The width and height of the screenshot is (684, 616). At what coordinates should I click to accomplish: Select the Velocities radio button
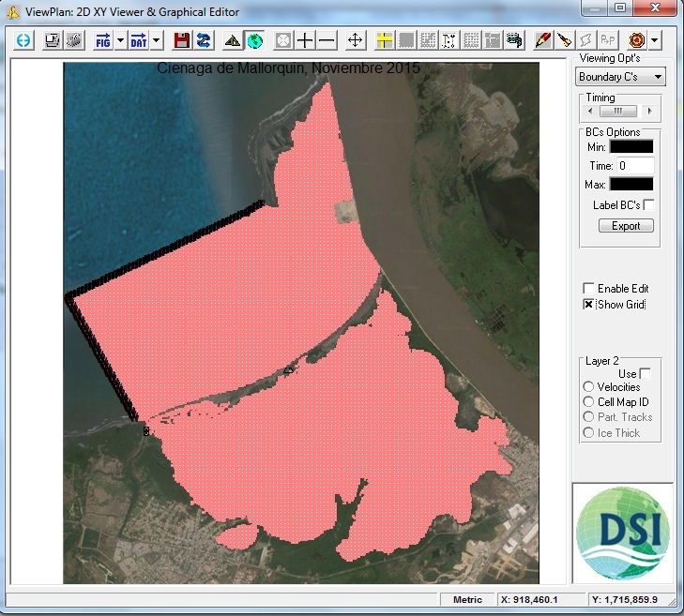pos(588,386)
